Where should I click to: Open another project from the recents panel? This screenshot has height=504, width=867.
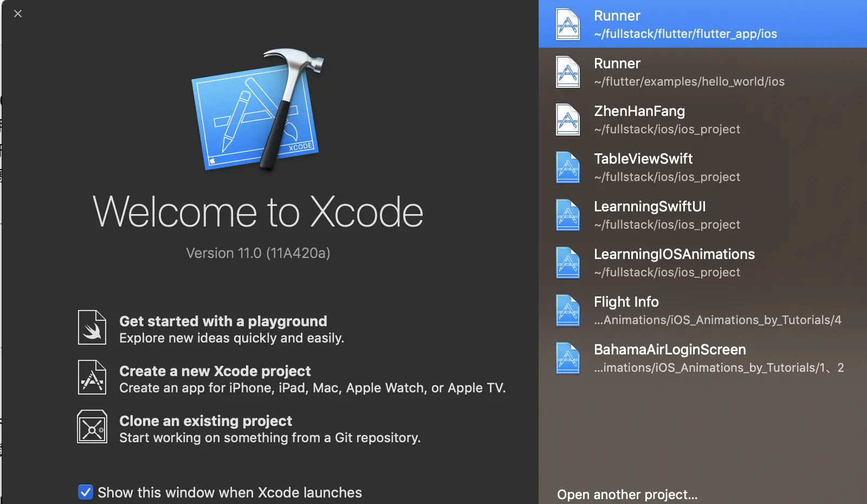coord(627,494)
